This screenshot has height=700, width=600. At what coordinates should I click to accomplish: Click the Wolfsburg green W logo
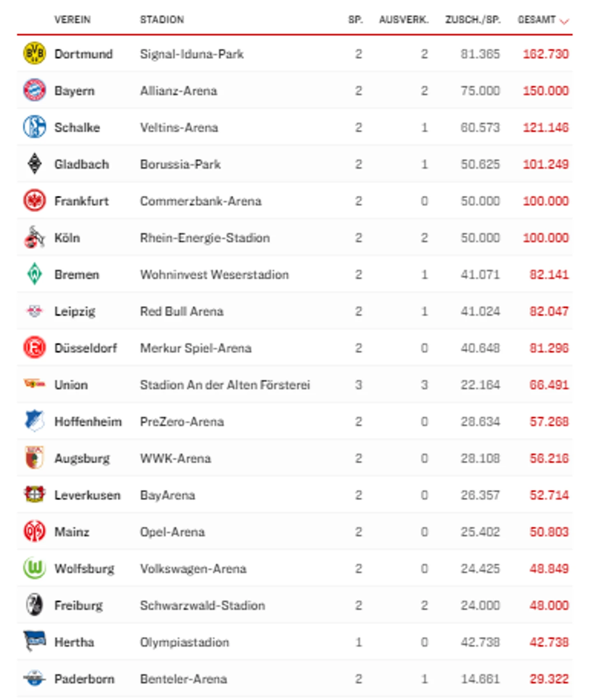pos(34,568)
